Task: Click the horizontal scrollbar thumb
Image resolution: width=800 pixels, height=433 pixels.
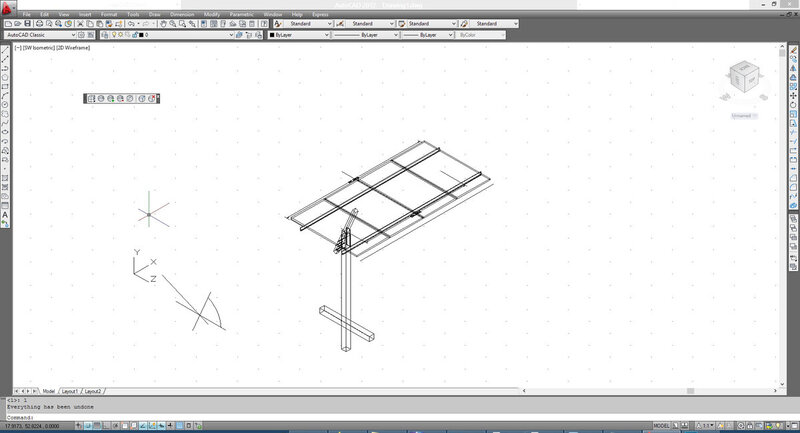Action: pos(690,391)
